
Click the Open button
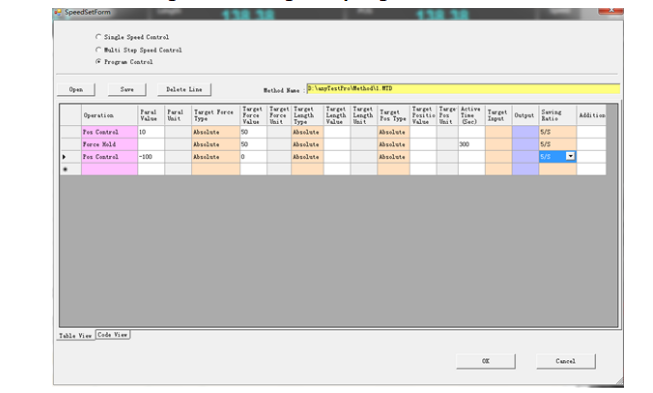76,90
